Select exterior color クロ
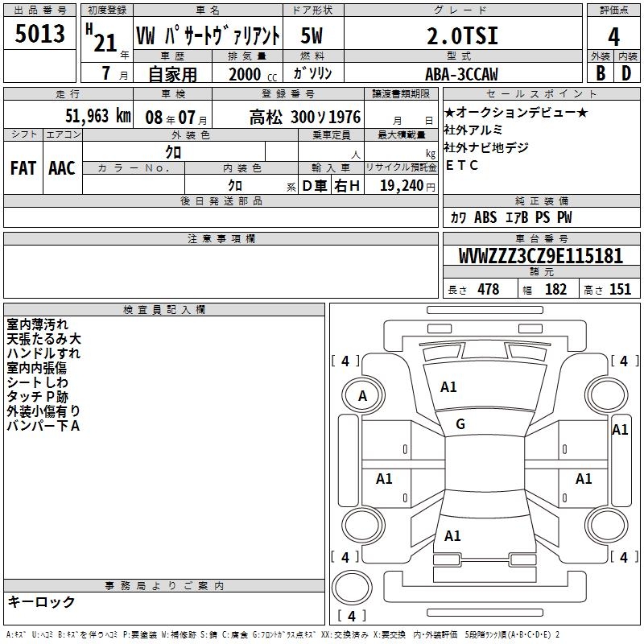644x644 pixels. click(x=173, y=152)
